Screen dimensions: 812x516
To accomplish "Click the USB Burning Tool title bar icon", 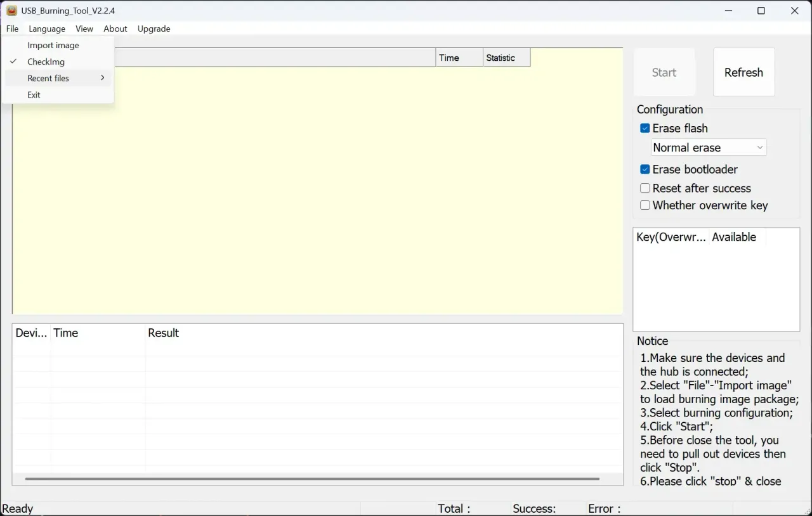I will [11, 11].
